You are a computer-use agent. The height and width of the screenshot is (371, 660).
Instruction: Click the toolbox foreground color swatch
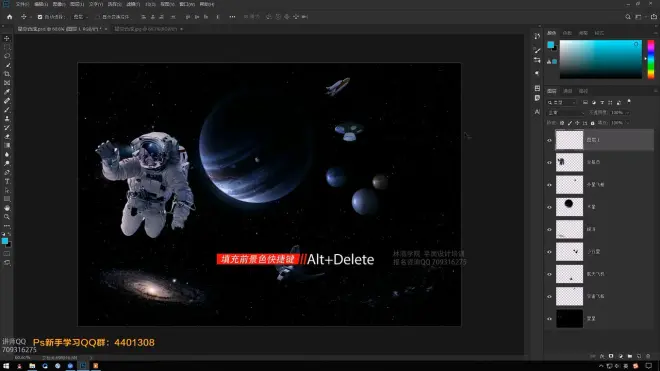[5, 241]
